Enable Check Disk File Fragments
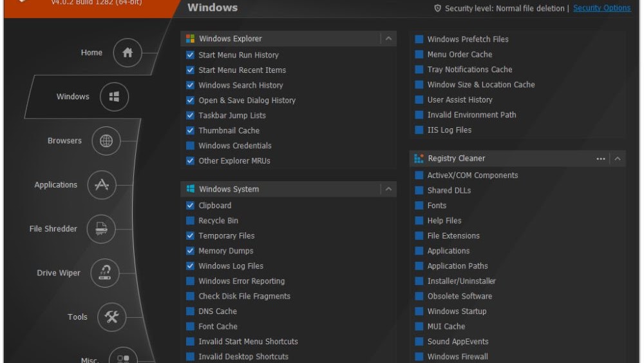 pyautogui.click(x=190, y=296)
